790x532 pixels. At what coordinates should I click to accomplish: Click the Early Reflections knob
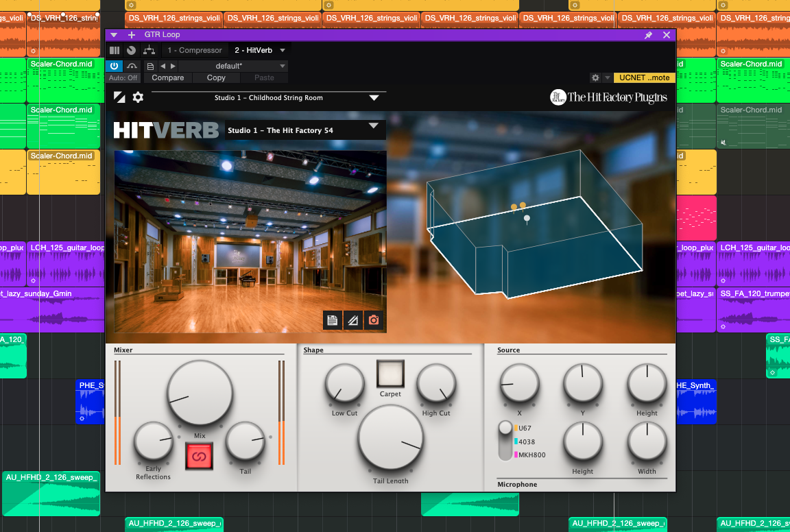pos(153,442)
